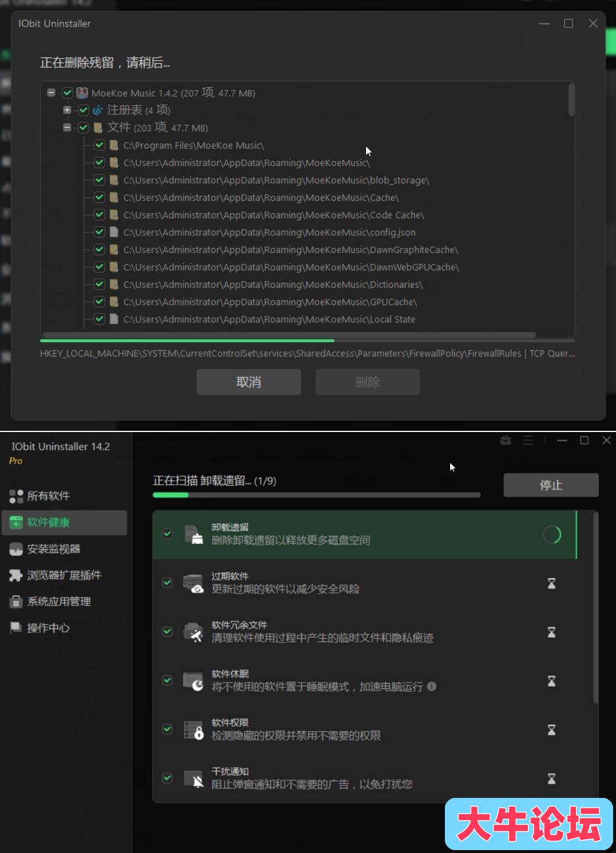This screenshot has width=616, height=853.
Task: Click the greyed 删除 button
Action: 367,382
